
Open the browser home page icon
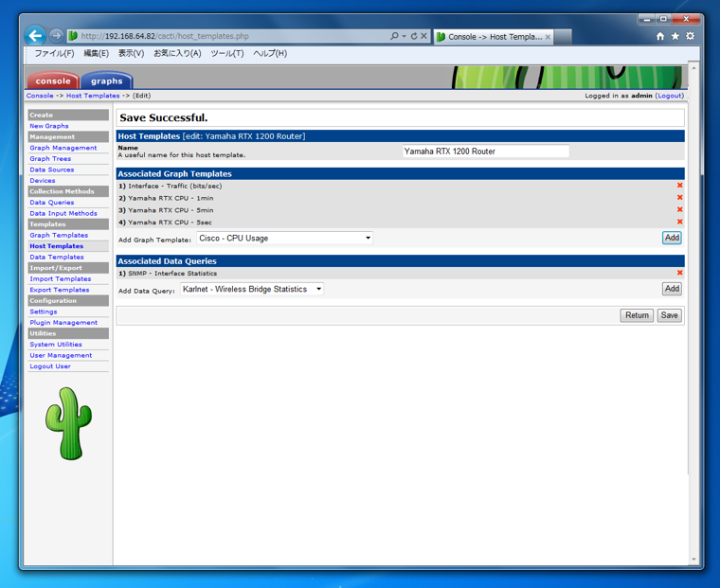point(660,36)
